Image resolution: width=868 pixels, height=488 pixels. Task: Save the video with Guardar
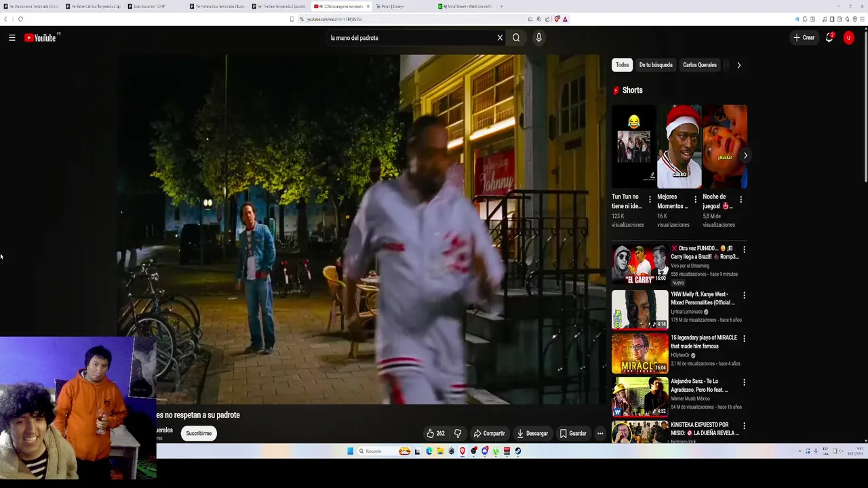[573, 433]
